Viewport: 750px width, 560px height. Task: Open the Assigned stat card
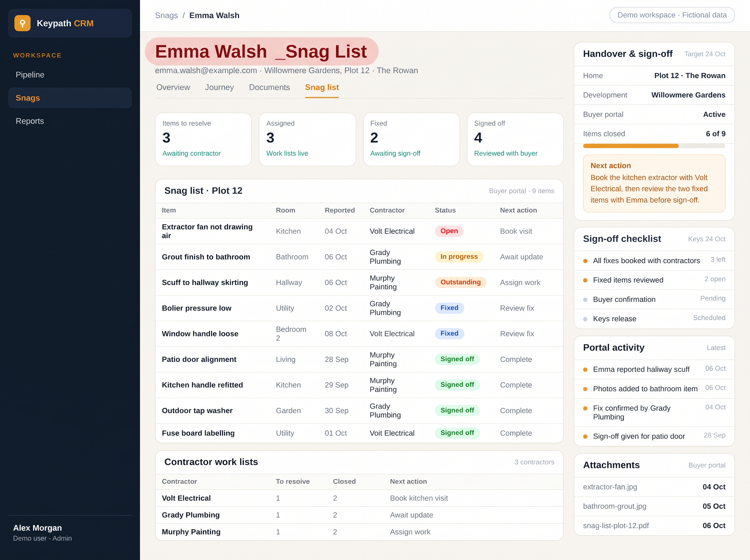click(x=307, y=139)
